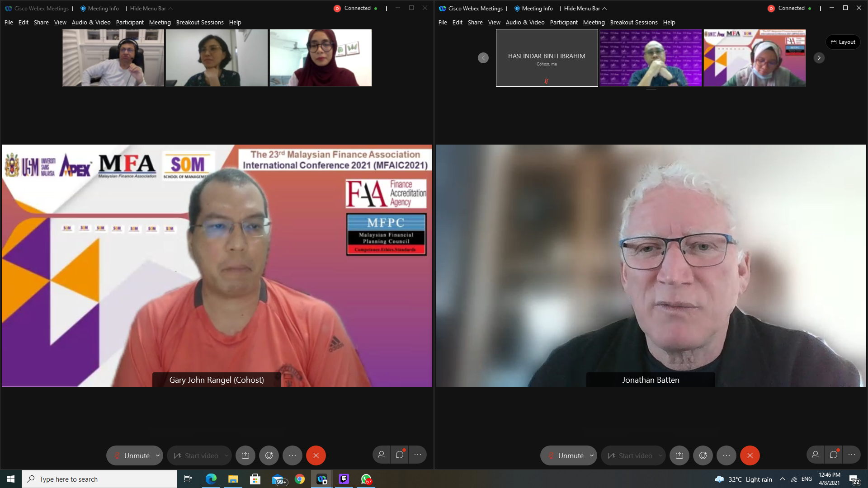Select Haslindar Binti Ibrahim participant tile
Image resolution: width=868 pixels, height=488 pixels.
[x=547, y=58]
